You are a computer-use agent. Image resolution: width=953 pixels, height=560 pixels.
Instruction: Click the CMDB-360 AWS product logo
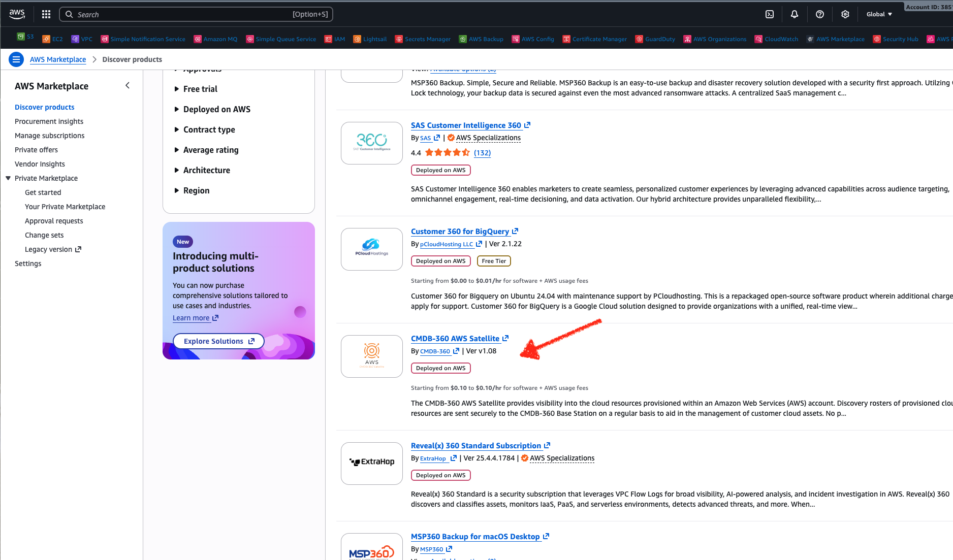[372, 356]
